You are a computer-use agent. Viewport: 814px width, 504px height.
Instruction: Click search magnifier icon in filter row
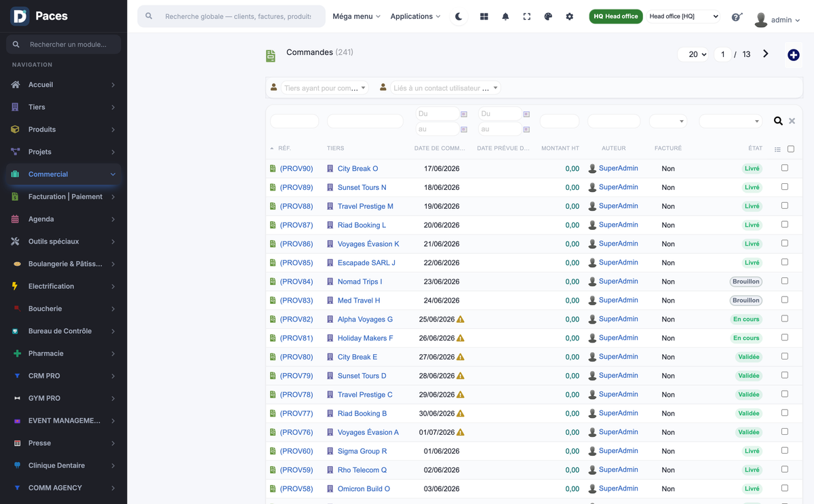click(x=778, y=121)
